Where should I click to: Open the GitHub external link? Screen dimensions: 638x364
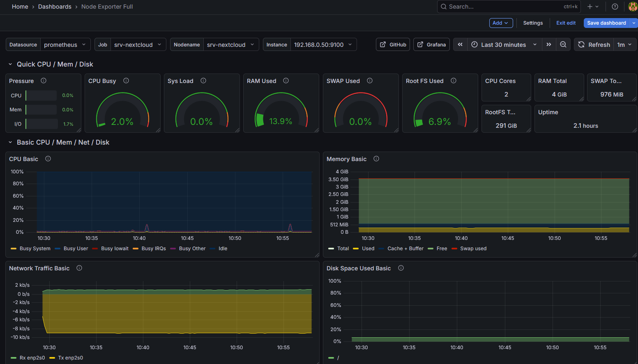point(392,44)
